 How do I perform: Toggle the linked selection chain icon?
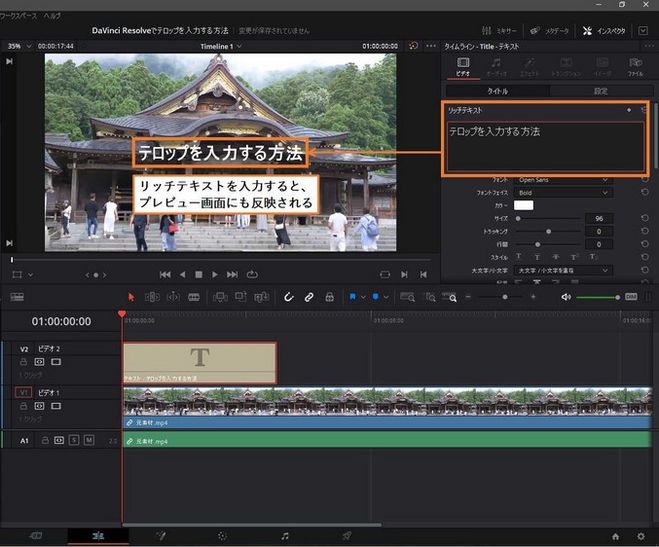coord(309,297)
